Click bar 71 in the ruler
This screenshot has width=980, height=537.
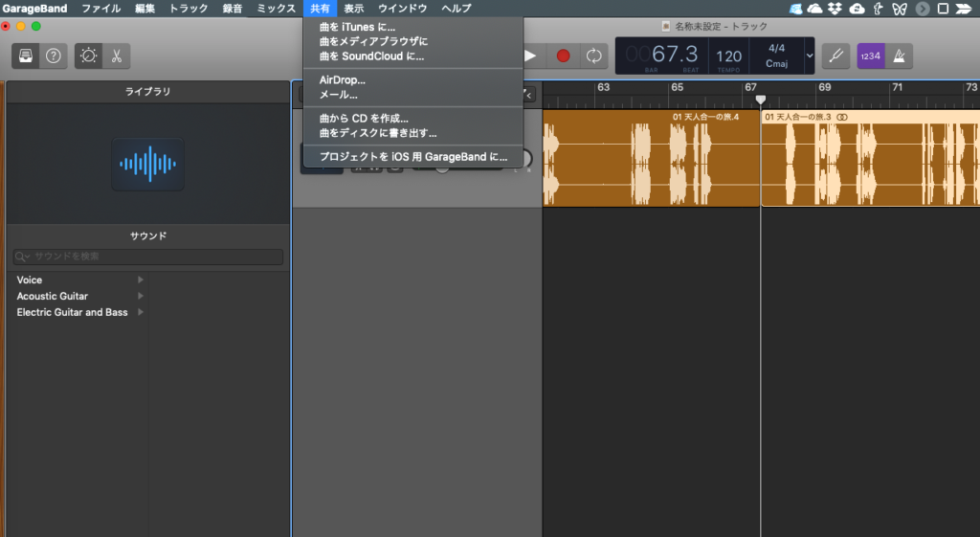tap(898, 87)
